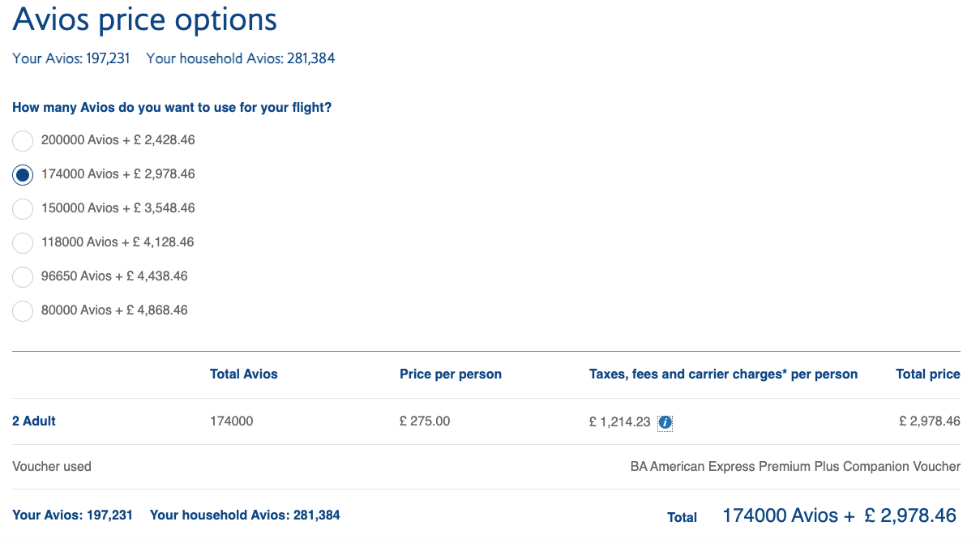Select the 118000 Avios + £4,128.46 radio
Viewport: 980px width, 543px height.
(x=24, y=242)
